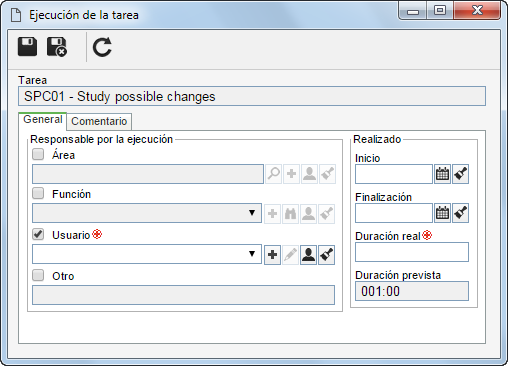Image resolution: width=508 pixels, height=366 pixels.
Task: Uncheck the Usuario checkbox
Action: (x=38, y=234)
